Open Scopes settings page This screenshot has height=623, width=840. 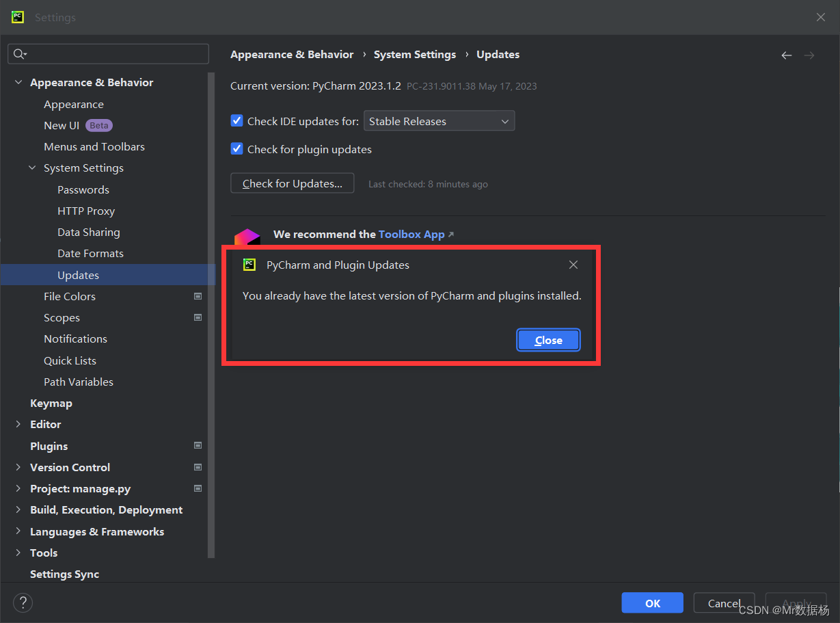pos(62,317)
